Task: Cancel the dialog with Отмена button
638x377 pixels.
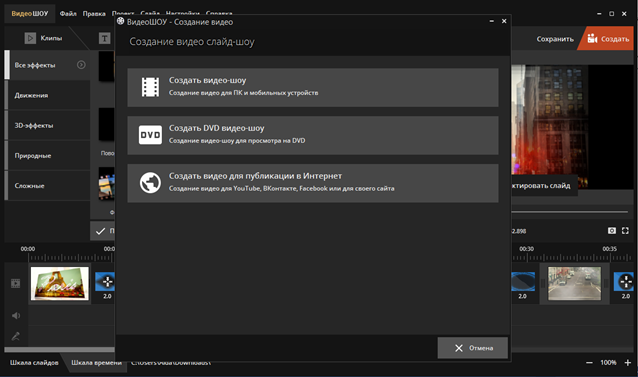Action: [472, 348]
